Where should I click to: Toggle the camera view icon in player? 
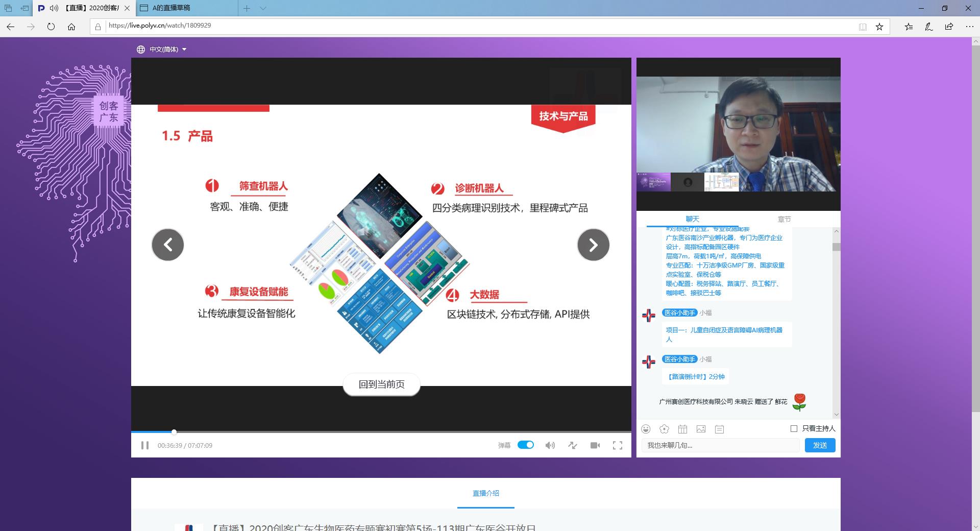point(595,445)
